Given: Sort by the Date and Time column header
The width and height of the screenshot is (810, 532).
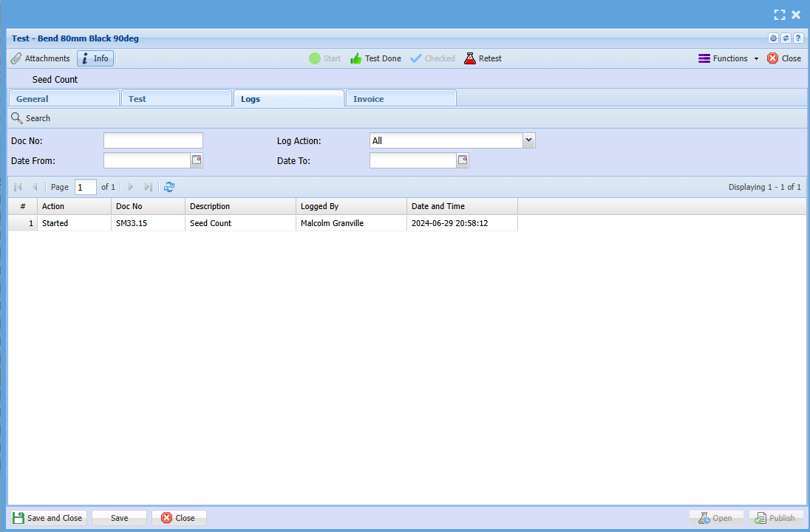Looking at the screenshot, I should point(461,206).
